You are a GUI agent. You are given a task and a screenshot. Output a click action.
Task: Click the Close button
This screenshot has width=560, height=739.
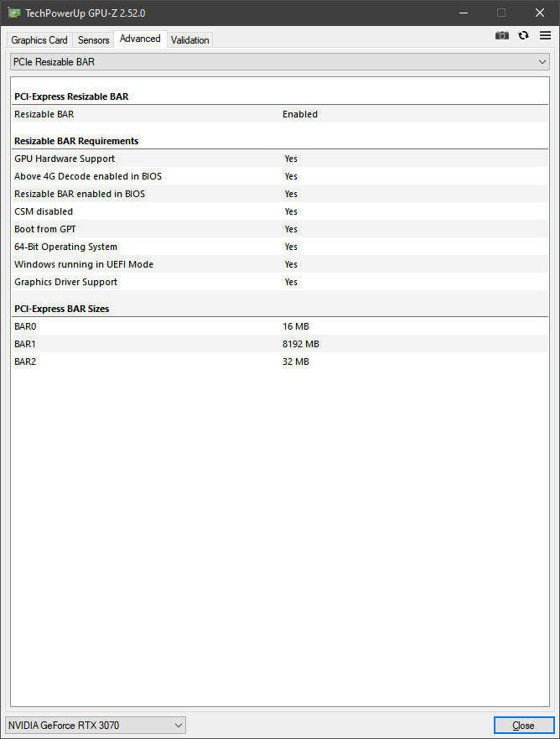coord(524,726)
